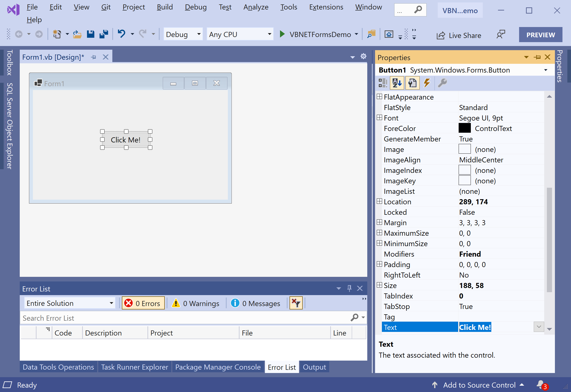Click the Open File folder icon

coord(77,34)
